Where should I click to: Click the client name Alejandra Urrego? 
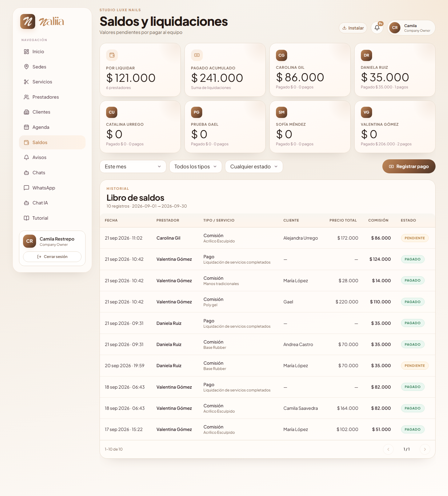(301, 238)
